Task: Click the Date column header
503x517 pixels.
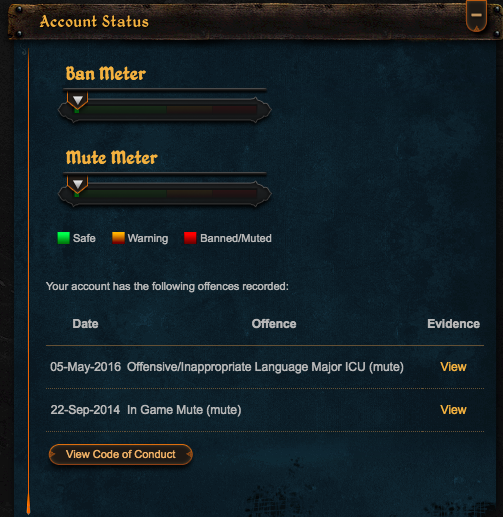Action: click(85, 324)
